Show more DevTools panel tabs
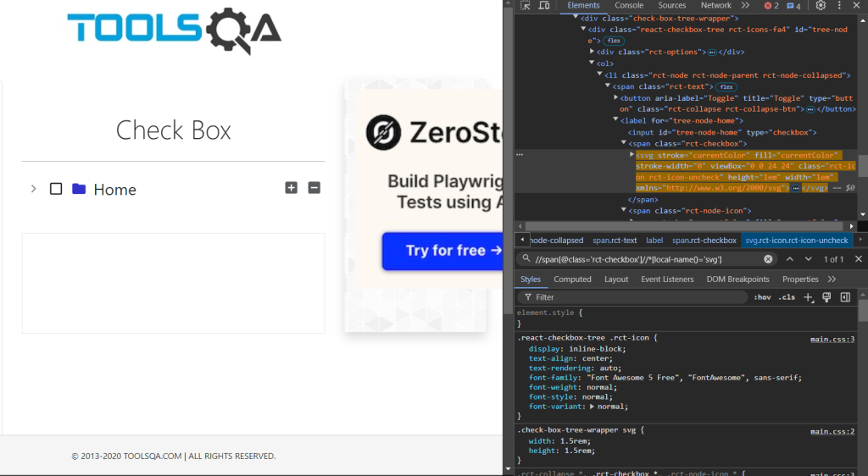The height and width of the screenshot is (476, 868). pos(746,6)
